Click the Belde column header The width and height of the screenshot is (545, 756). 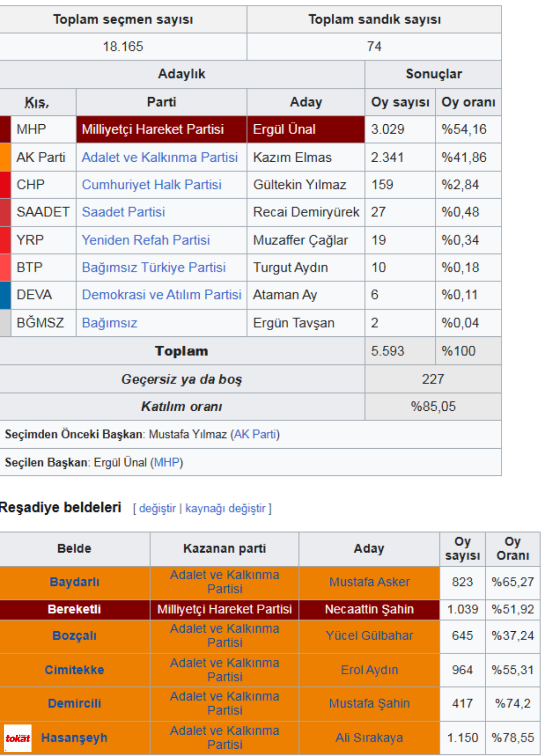tap(75, 548)
